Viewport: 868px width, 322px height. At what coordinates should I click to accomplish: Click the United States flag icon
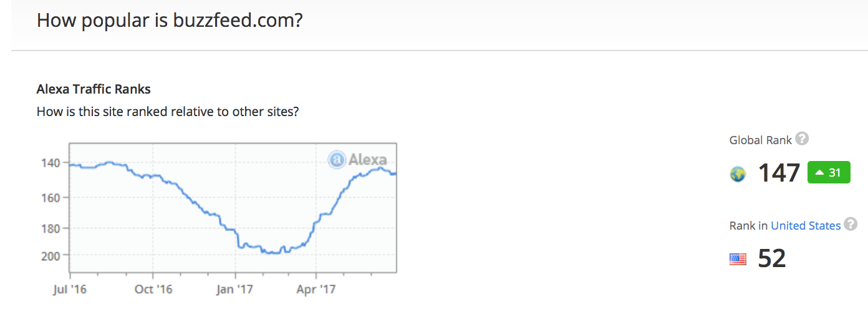click(738, 259)
